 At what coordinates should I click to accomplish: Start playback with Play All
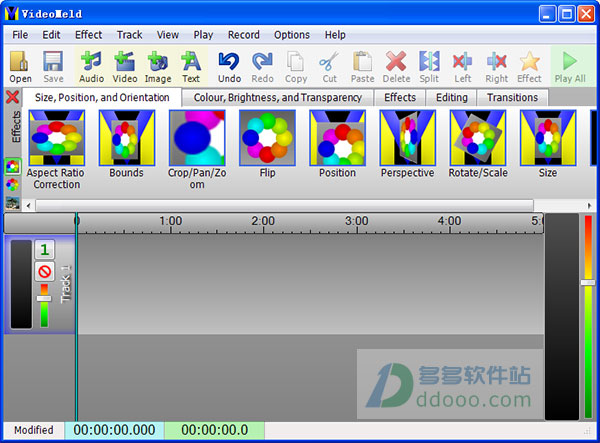point(570,67)
